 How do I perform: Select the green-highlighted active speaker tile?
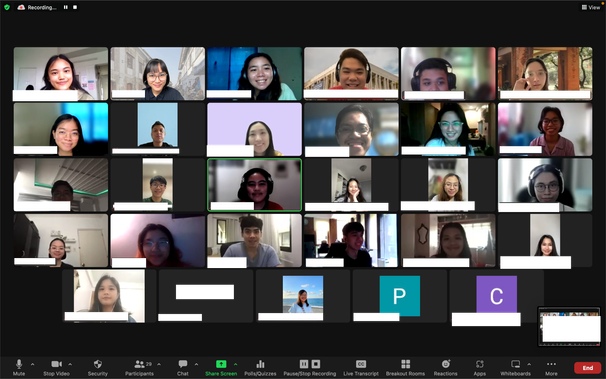click(x=254, y=185)
